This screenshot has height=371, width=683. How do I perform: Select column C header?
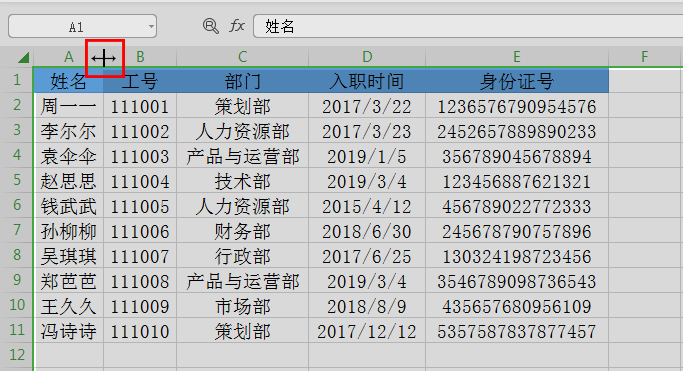click(x=243, y=57)
